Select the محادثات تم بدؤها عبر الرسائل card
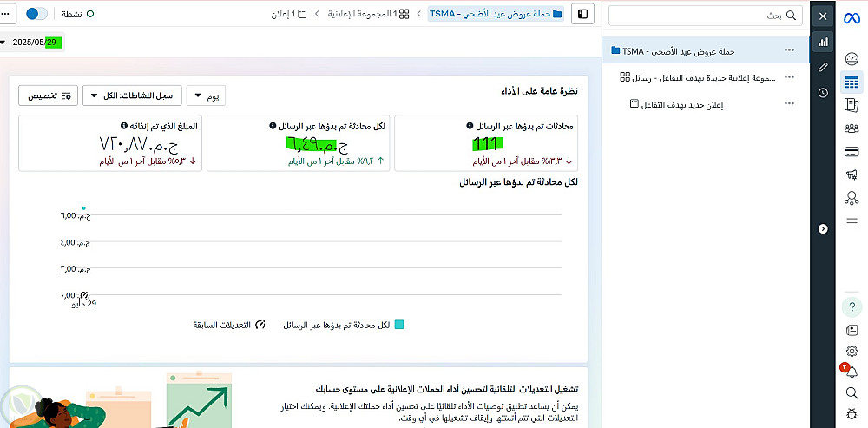 coord(486,143)
